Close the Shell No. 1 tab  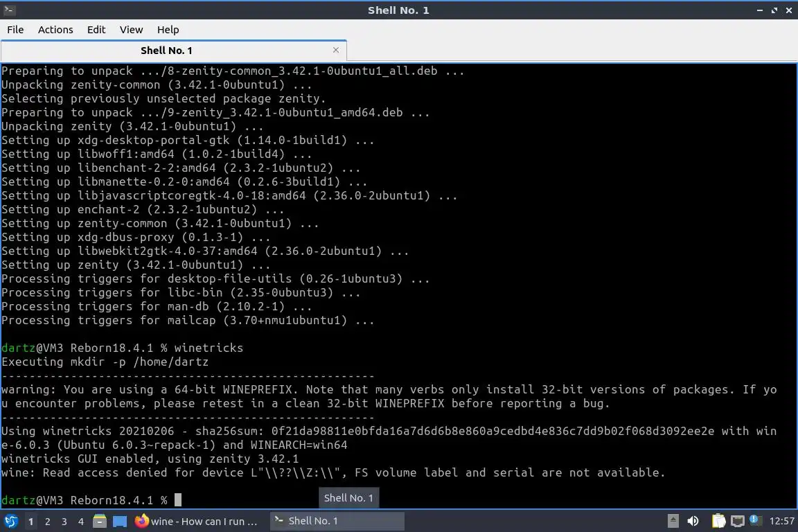point(336,50)
